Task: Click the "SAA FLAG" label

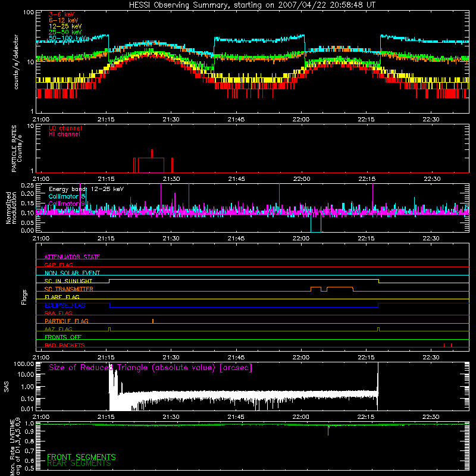Action: tap(58, 313)
